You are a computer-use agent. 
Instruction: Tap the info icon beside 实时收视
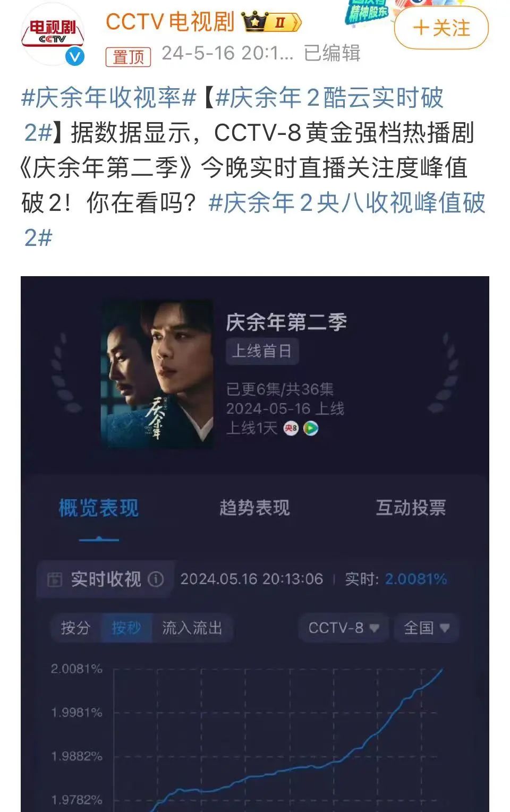(156, 579)
